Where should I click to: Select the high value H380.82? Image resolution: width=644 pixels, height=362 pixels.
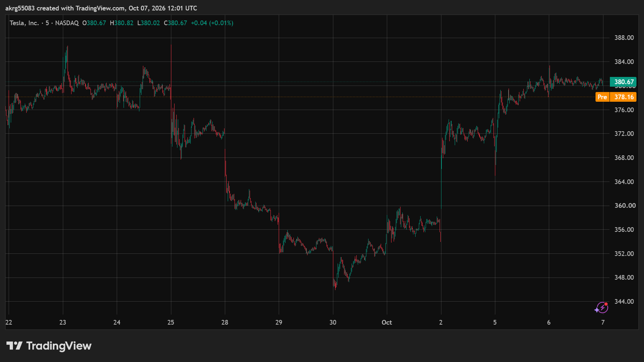[121, 23]
